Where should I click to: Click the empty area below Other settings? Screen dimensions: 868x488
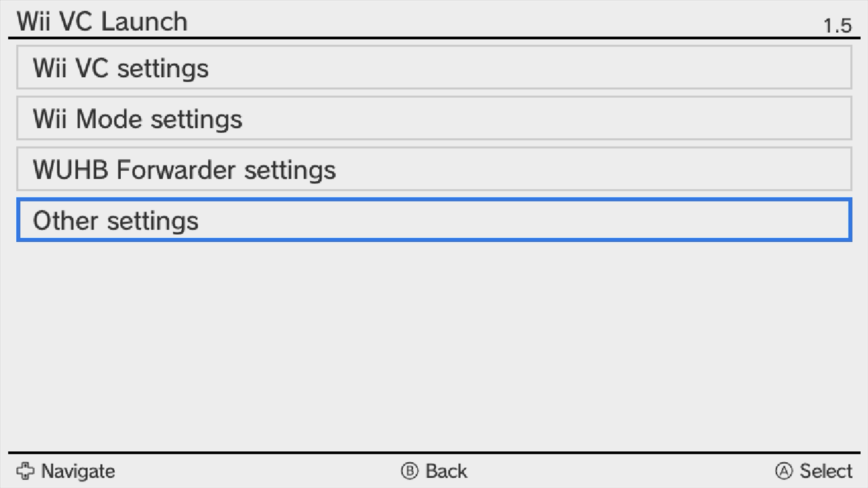434,343
